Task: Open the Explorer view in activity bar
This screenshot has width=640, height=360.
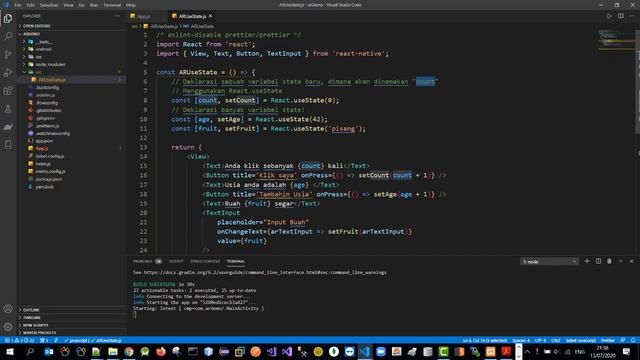Action: click(8, 19)
